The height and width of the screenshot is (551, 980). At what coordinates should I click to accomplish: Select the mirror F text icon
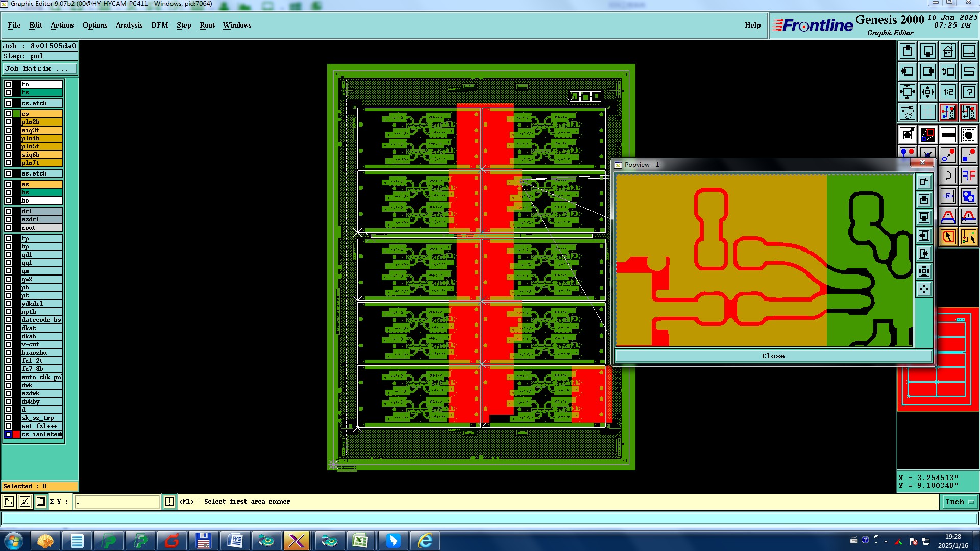click(x=968, y=176)
